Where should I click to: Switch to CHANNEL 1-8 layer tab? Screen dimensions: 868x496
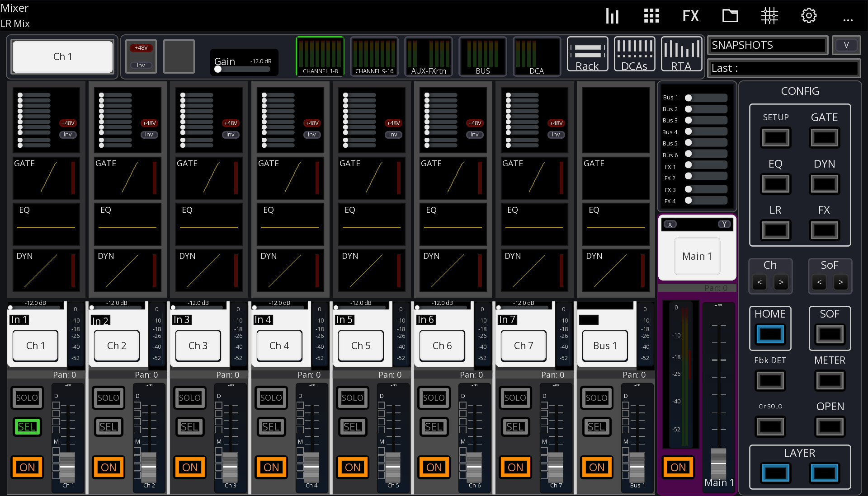click(320, 56)
